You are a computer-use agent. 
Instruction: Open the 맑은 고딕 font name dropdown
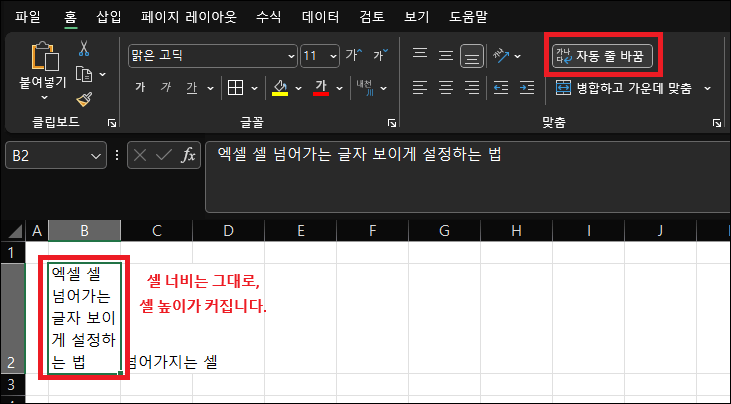pyautogui.click(x=291, y=56)
